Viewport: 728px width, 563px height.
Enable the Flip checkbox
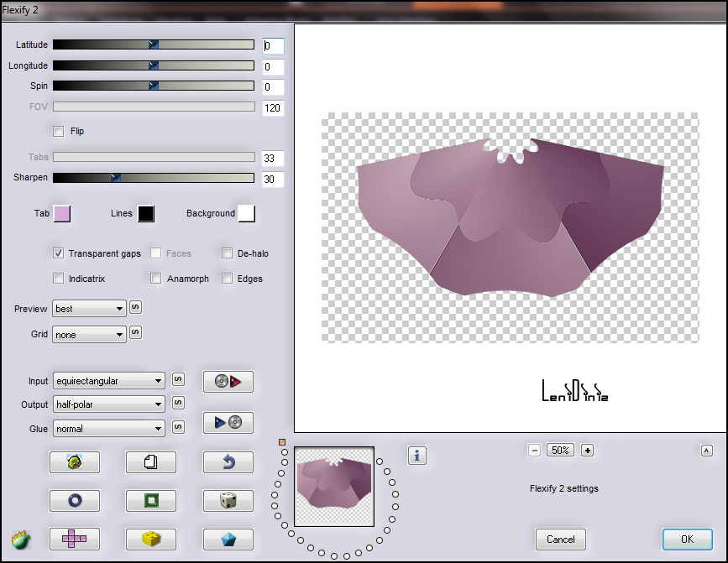59,131
